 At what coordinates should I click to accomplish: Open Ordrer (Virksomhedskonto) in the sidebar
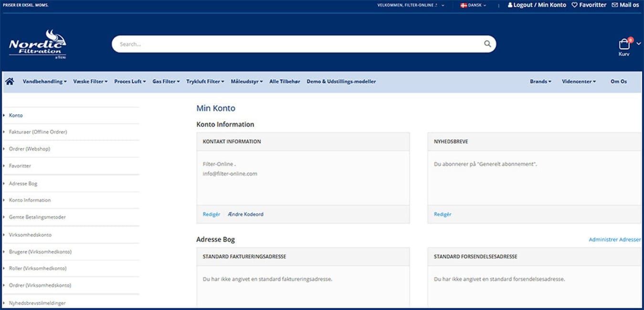(x=40, y=285)
